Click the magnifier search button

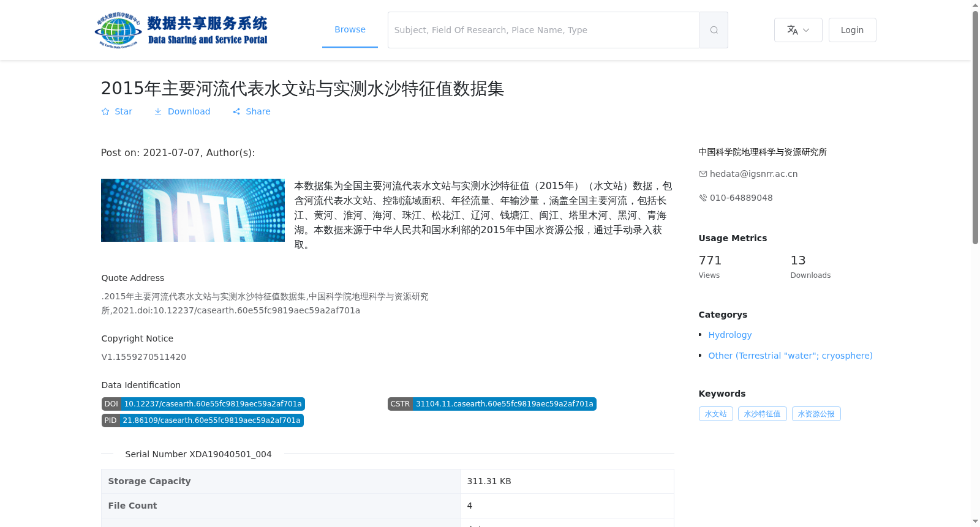(714, 30)
